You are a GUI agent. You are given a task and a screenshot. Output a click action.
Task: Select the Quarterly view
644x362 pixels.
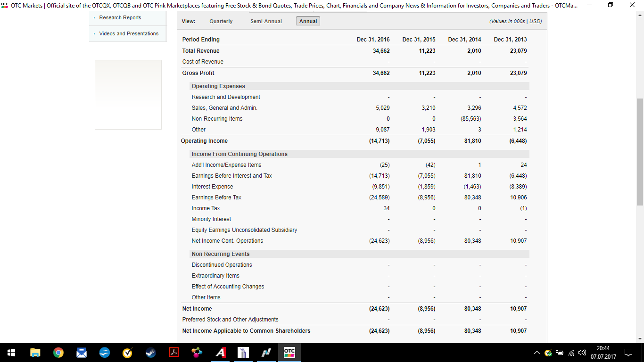221,21
